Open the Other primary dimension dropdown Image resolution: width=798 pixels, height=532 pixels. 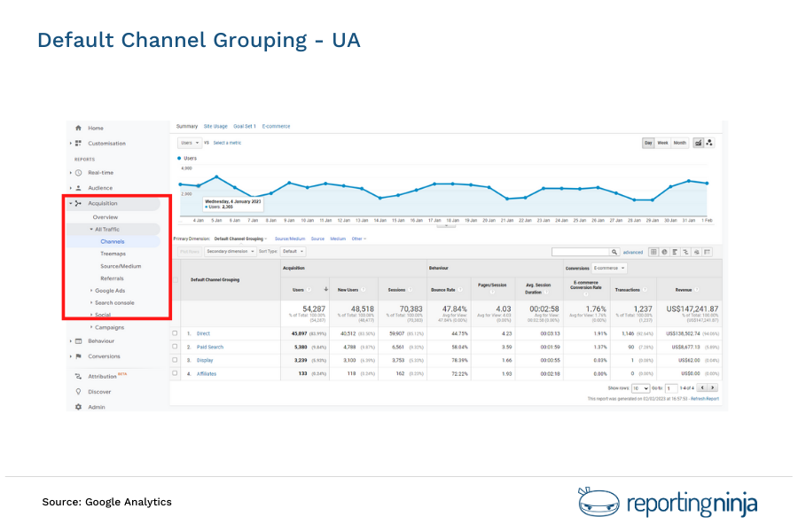click(x=359, y=239)
